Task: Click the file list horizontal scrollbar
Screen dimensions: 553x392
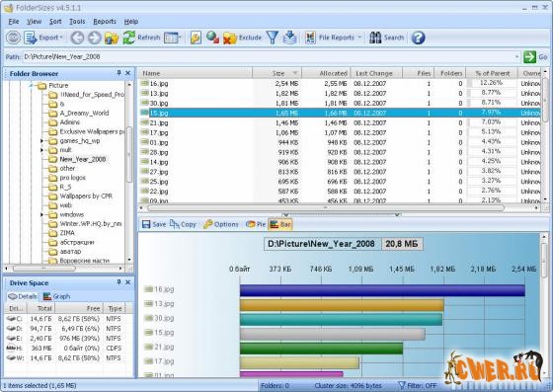Action: 325,208
